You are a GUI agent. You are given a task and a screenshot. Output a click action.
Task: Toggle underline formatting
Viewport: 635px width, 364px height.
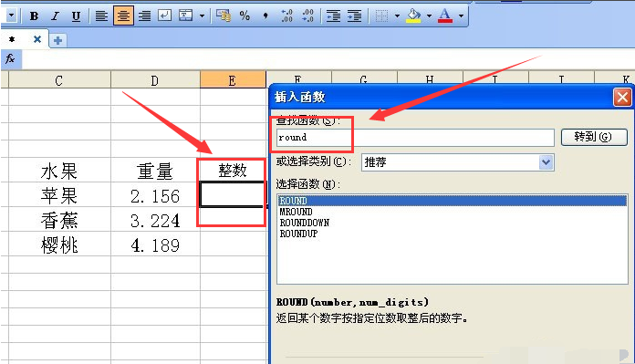coord(76,16)
